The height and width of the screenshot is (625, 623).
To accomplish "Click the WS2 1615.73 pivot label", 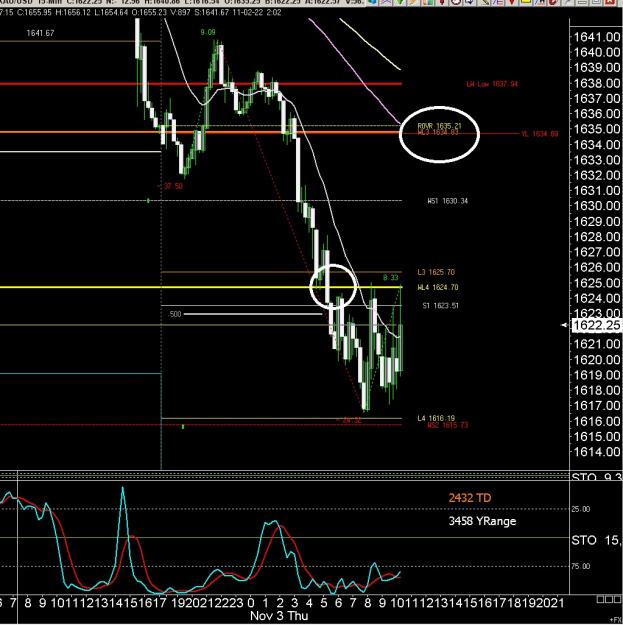I will (448, 425).
